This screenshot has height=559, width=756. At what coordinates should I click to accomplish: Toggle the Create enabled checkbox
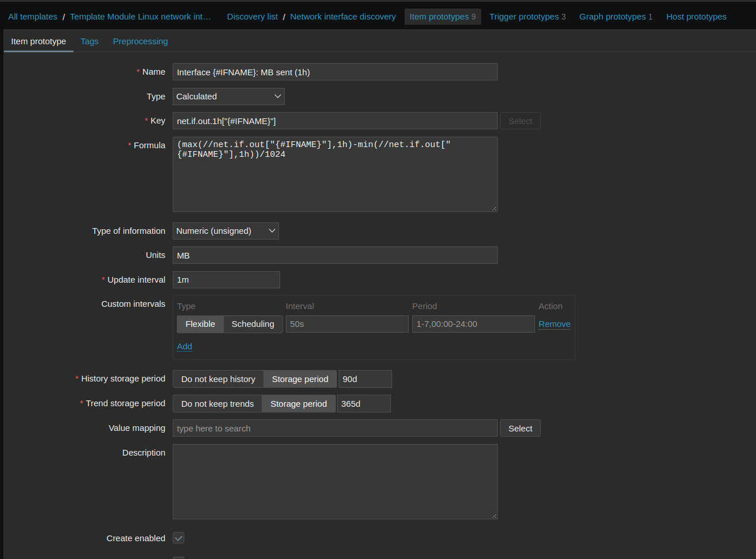[179, 538]
